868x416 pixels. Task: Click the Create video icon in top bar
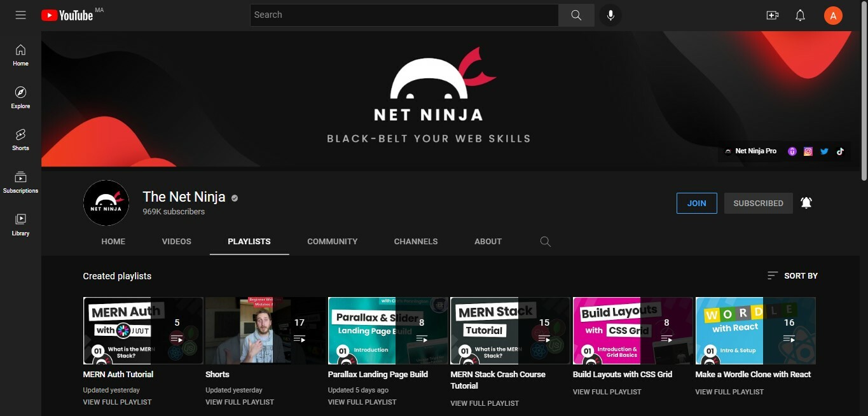[x=772, y=15]
